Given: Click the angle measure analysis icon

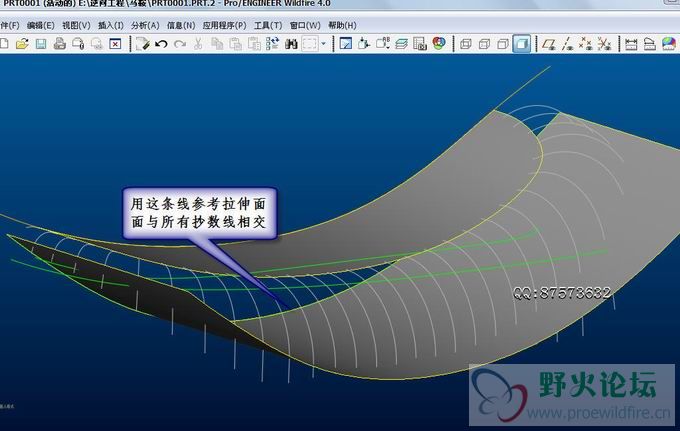Looking at the screenshot, I should click(650, 43).
